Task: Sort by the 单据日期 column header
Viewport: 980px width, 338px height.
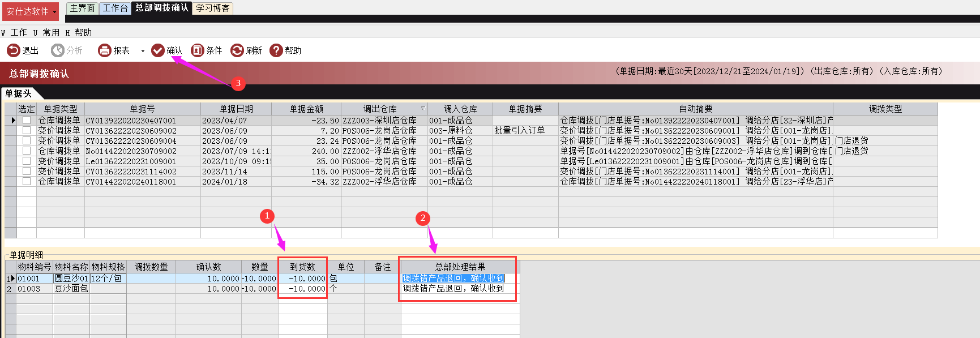Action: click(236, 109)
